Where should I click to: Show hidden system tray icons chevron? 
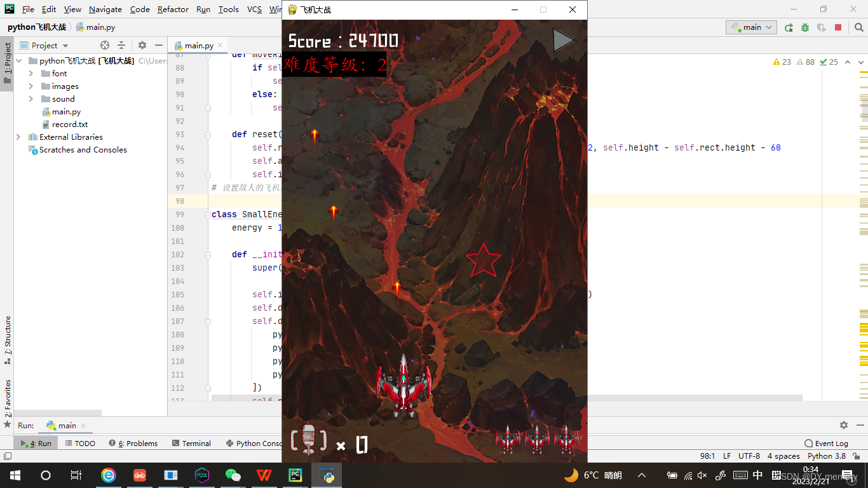642,475
